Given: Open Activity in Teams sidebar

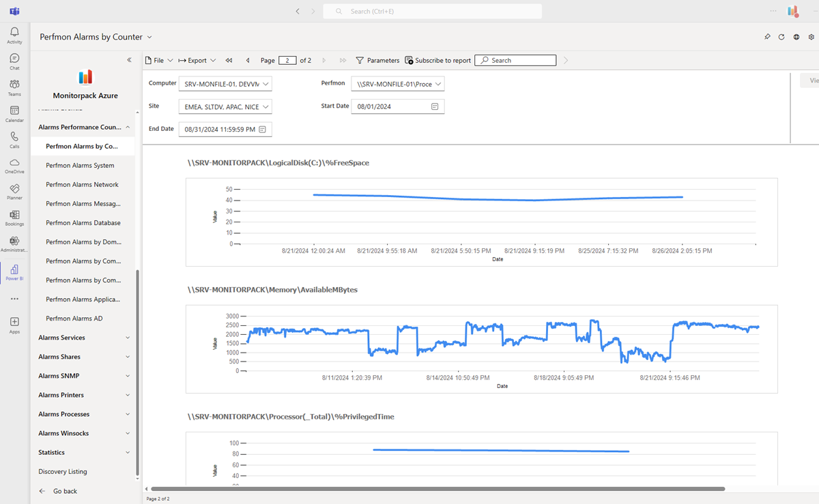Looking at the screenshot, I should [14, 35].
